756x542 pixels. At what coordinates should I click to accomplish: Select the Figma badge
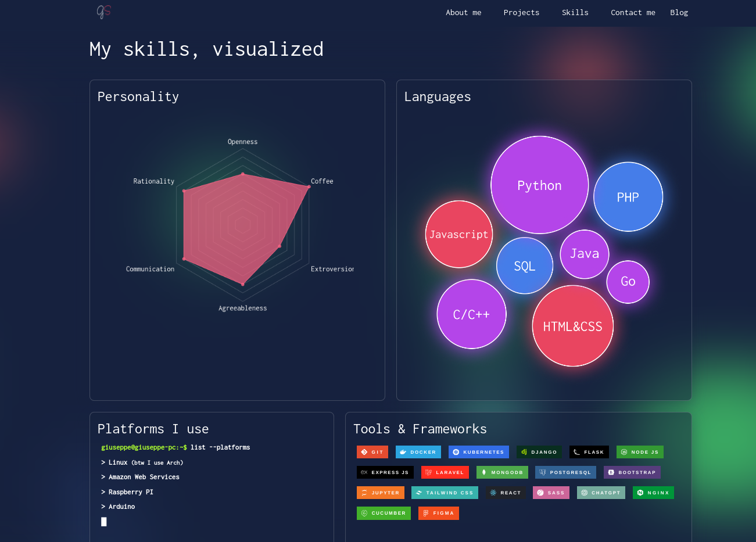tap(438, 513)
